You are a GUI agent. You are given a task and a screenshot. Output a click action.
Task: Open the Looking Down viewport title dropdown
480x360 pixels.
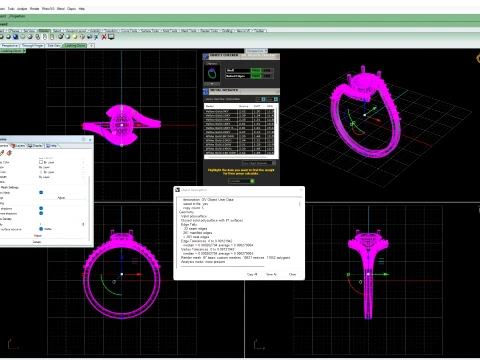24,51
